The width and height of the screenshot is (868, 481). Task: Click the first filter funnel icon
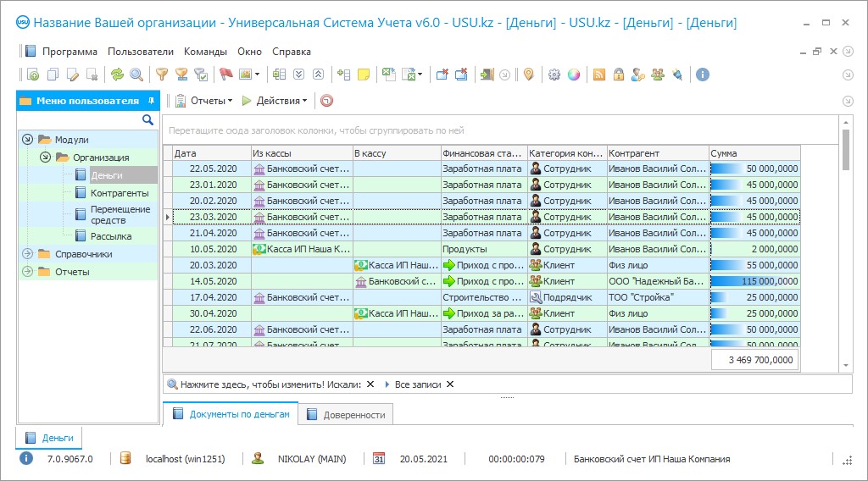[x=162, y=75]
